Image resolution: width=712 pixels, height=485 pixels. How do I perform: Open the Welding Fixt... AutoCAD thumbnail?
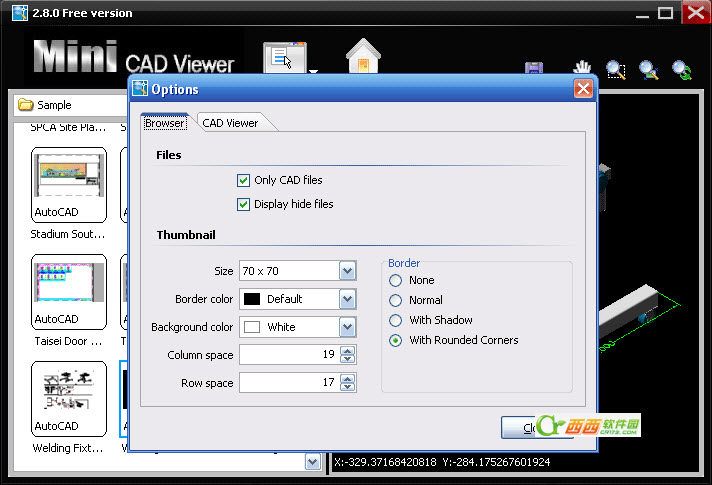click(x=69, y=399)
